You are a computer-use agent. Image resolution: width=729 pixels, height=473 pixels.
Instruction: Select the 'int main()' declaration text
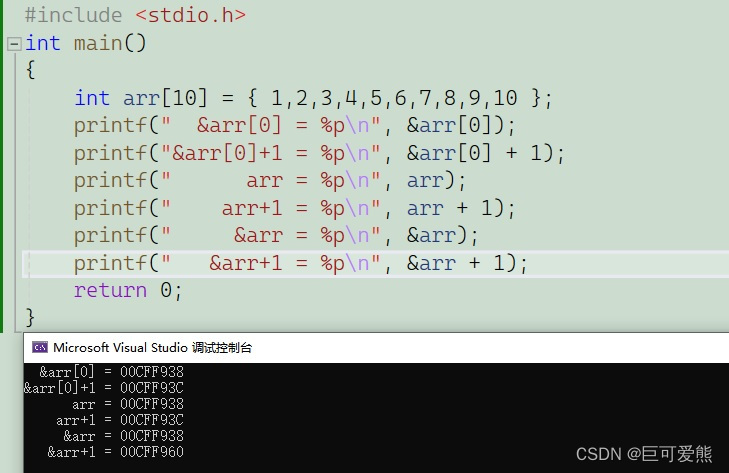pyautogui.click(x=86, y=43)
